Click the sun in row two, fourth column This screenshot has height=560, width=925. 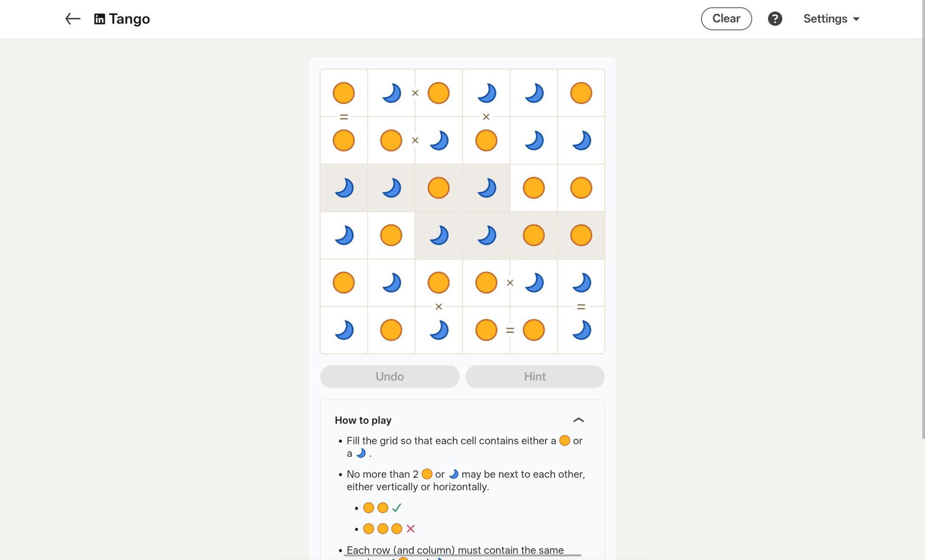coord(486,140)
